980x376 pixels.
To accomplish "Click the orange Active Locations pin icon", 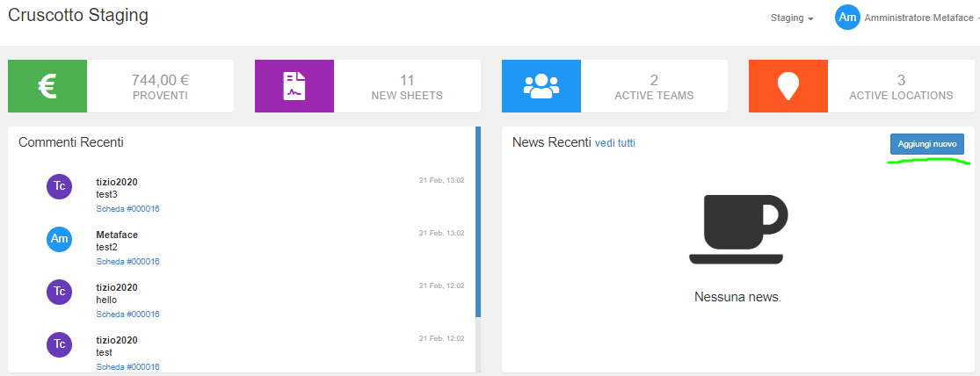I will click(788, 86).
